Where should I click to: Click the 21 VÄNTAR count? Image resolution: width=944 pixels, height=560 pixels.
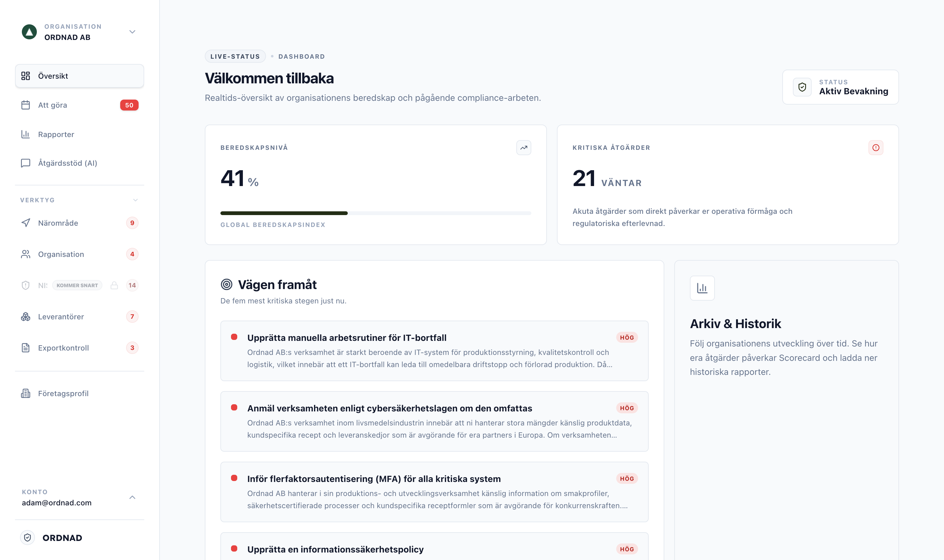tap(607, 179)
